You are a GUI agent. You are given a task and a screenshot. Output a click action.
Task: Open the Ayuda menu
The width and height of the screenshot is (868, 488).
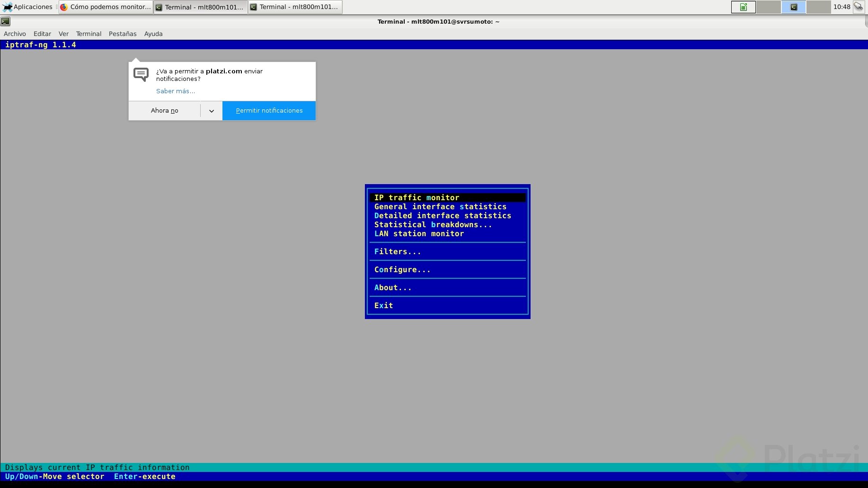(153, 34)
